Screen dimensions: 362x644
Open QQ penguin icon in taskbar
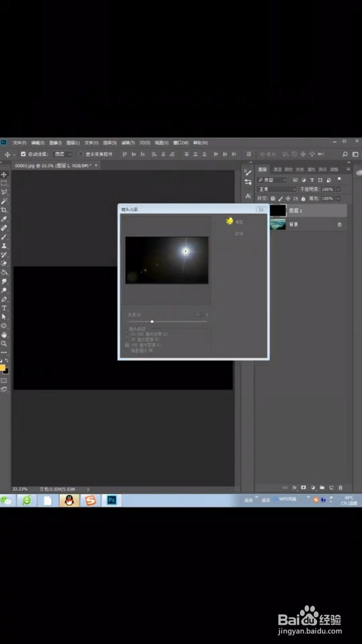click(69, 500)
